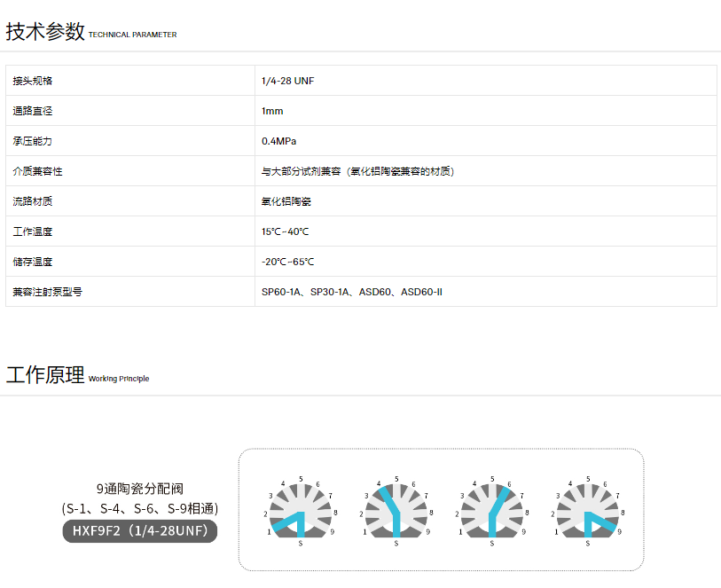The width and height of the screenshot is (721, 588).
Task: Click the 氧化铝陶瓷 flow path material value
Action: coord(286,201)
